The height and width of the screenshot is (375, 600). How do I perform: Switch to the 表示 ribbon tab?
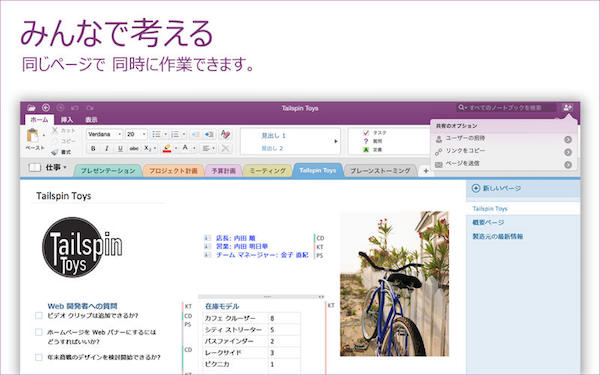[x=91, y=120]
